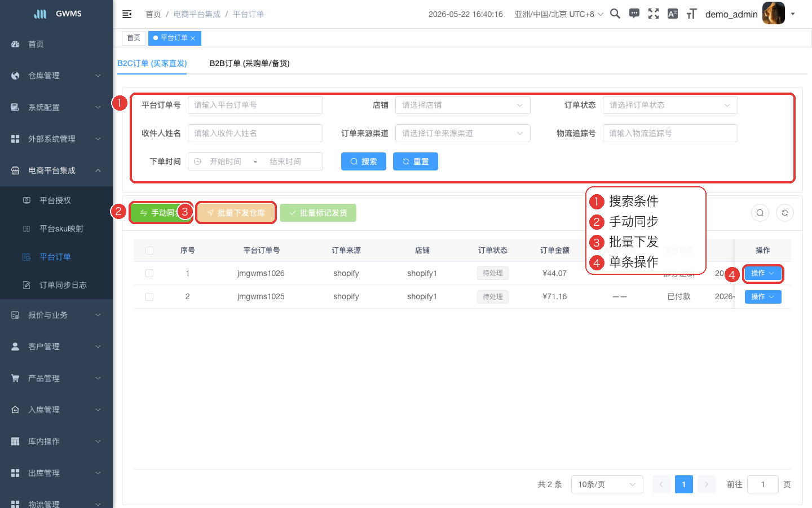Click the 待处理 tag in row 1
This screenshot has height=508, width=812.
[493, 273]
